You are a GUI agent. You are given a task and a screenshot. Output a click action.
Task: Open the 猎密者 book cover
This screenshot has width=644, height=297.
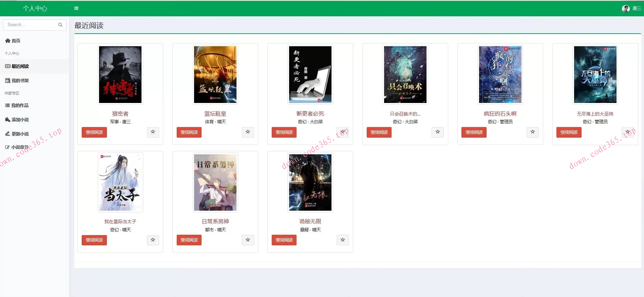click(120, 74)
